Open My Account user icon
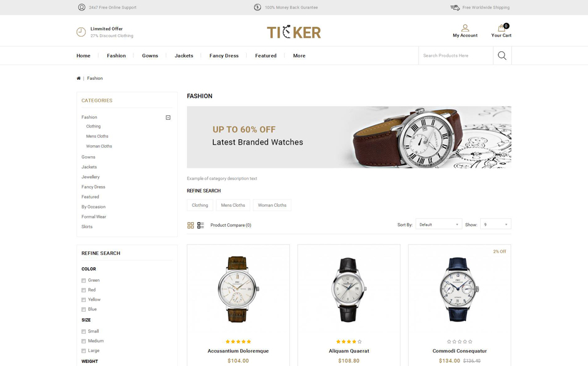The width and height of the screenshot is (588, 366). pos(465,28)
